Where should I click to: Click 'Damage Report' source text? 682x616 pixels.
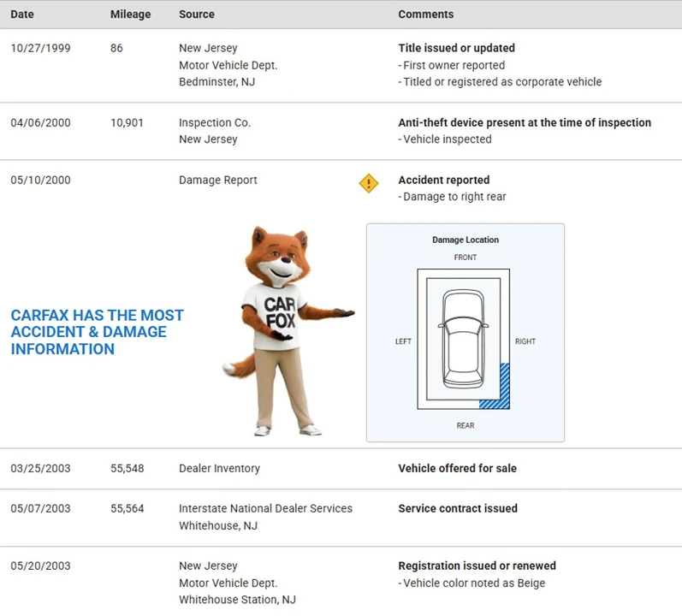tap(218, 180)
